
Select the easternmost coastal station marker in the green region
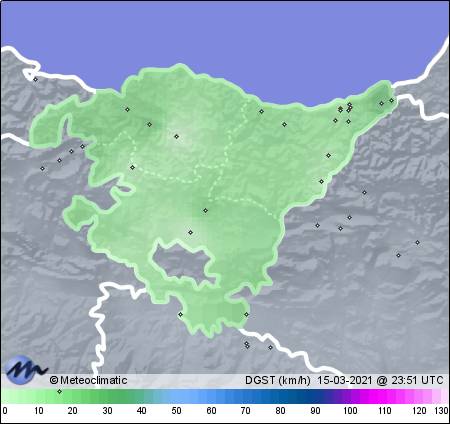point(391,100)
